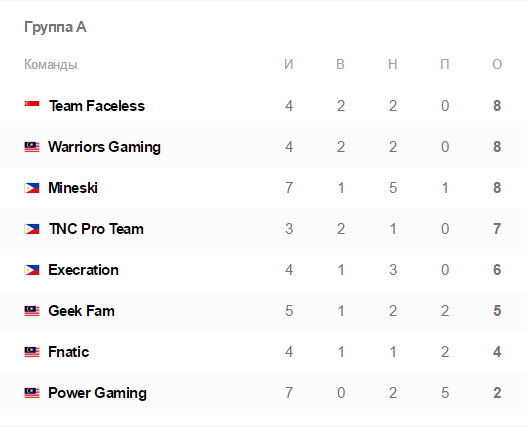Open the TNC Pro Team entry
This screenshot has width=527, height=427.
(96, 229)
